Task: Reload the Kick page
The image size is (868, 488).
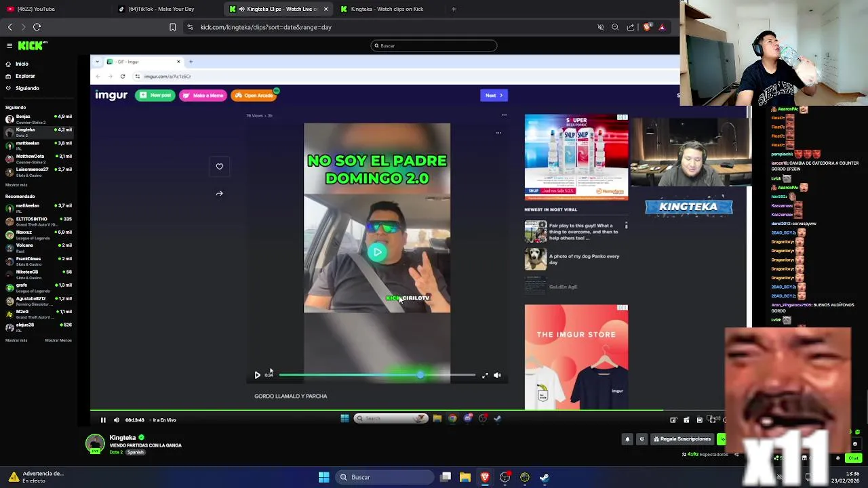Action: 37,27
